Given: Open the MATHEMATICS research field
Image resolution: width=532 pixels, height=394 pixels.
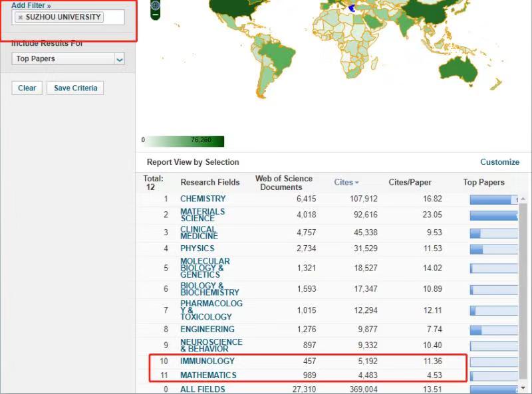Looking at the screenshot, I should point(208,375).
